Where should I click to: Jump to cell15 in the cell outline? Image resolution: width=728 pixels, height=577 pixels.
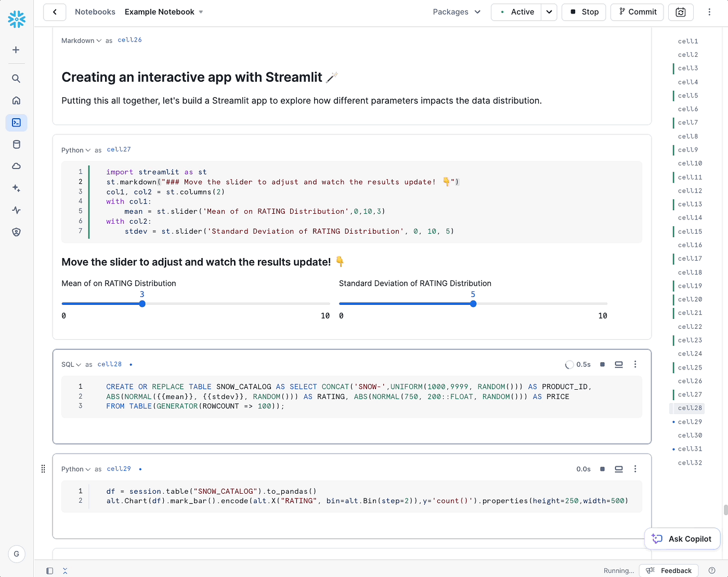tap(690, 232)
